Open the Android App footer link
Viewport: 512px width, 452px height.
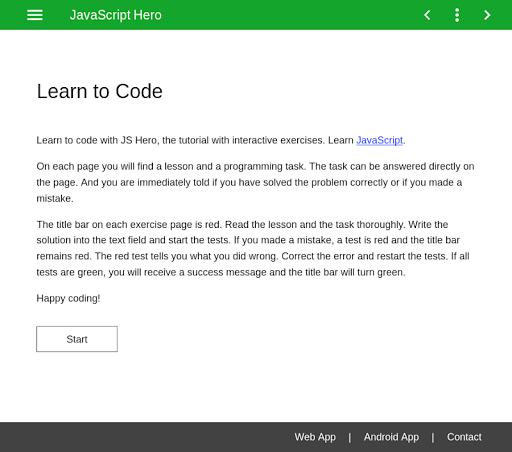click(x=391, y=437)
